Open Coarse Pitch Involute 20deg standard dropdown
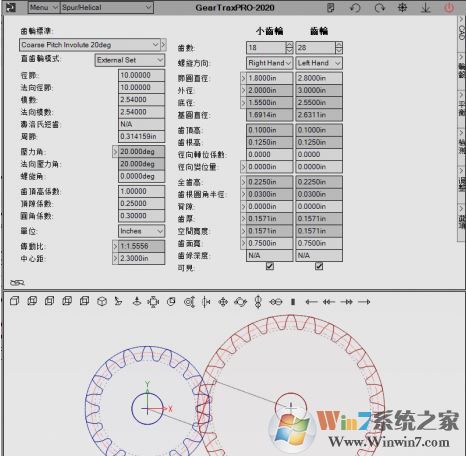The height and width of the screenshot is (456, 466). click(89, 45)
